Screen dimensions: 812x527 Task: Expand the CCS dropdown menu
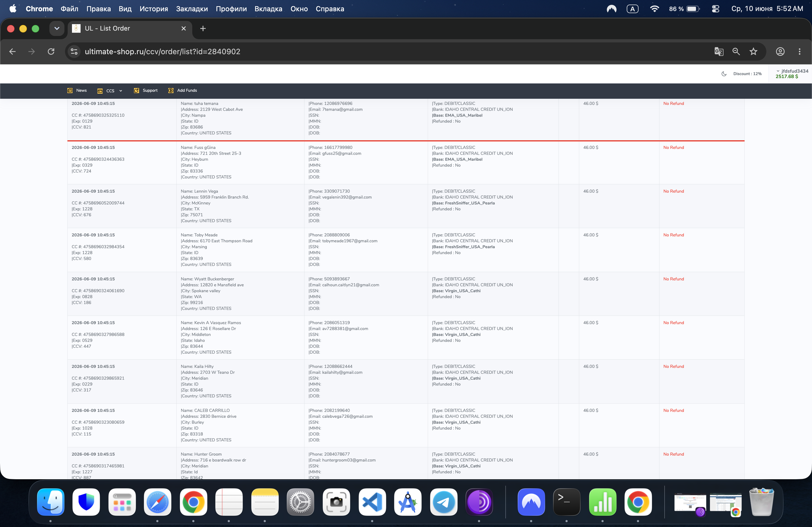[x=110, y=91]
